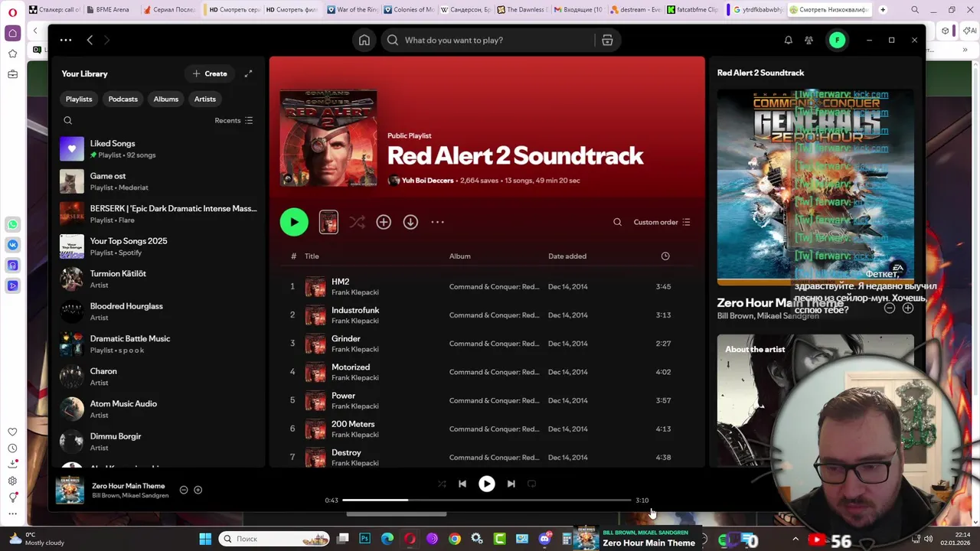
Task: Open Photoshop from the taskbar
Action: (x=364, y=539)
